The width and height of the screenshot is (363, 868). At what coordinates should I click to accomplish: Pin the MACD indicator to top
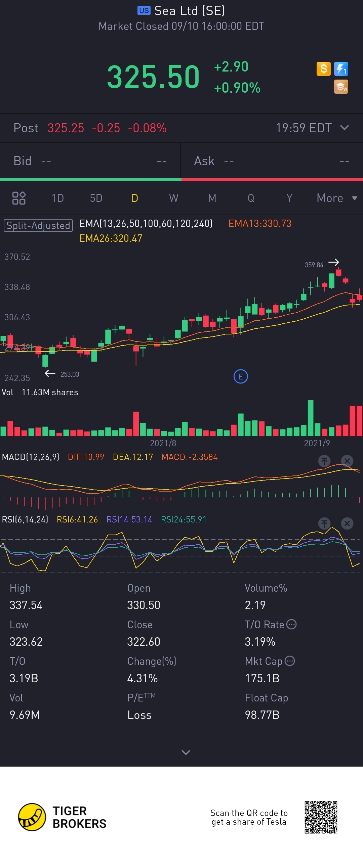[x=324, y=461]
